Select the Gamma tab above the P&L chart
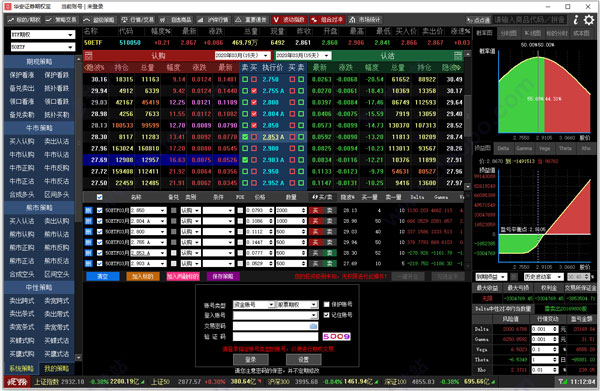600x391 pixels. (524, 148)
